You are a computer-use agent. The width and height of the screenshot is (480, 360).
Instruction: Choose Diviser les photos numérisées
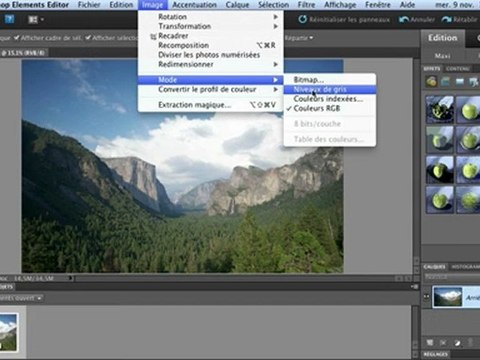coord(210,55)
